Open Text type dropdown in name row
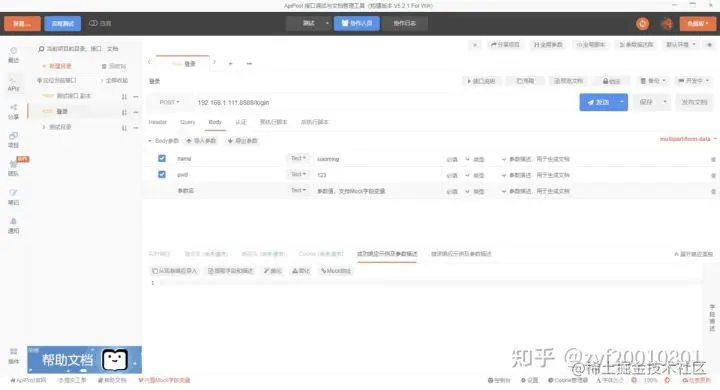 [298, 158]
